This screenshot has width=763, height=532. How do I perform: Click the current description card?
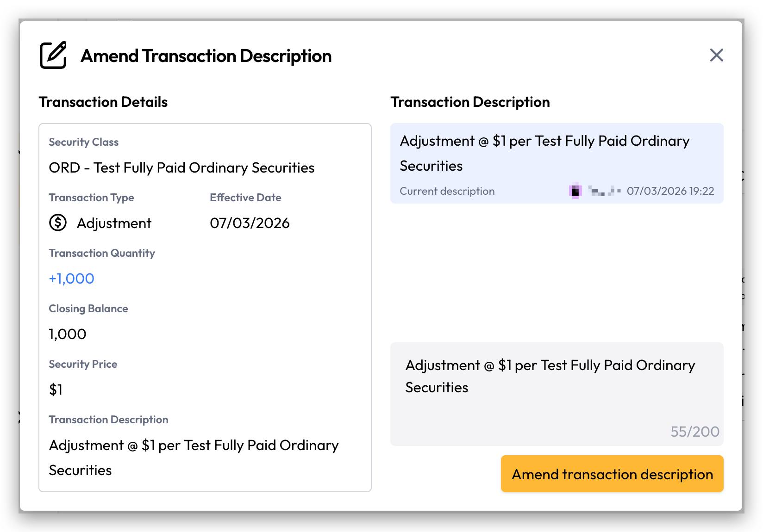click(557, 163)
